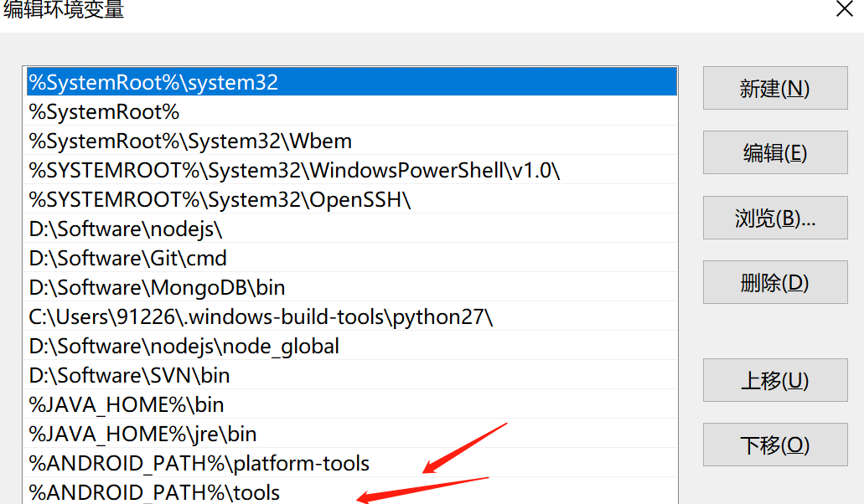The width and height of the screenshot is (864, 504).
Task: Click the 编辑(E) button
Action: point(773,152)
